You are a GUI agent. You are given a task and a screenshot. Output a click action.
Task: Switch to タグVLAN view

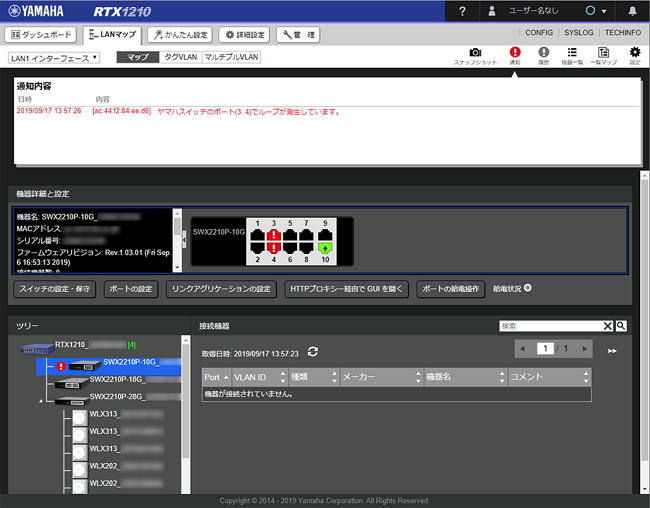(x=180, y=57)
